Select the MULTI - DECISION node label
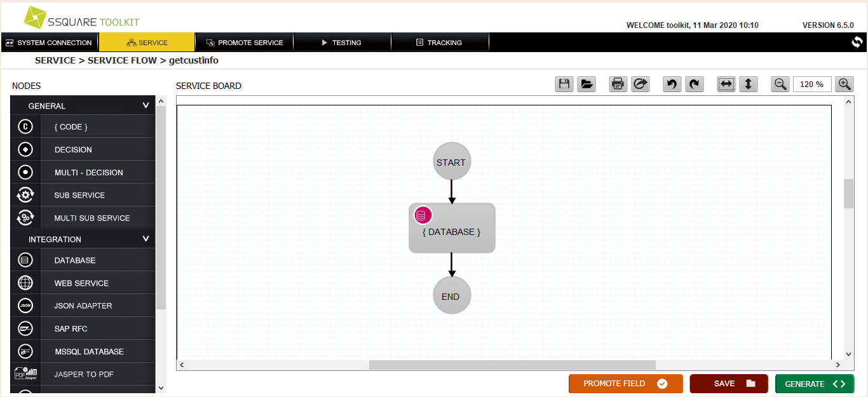 pos(89,173)
